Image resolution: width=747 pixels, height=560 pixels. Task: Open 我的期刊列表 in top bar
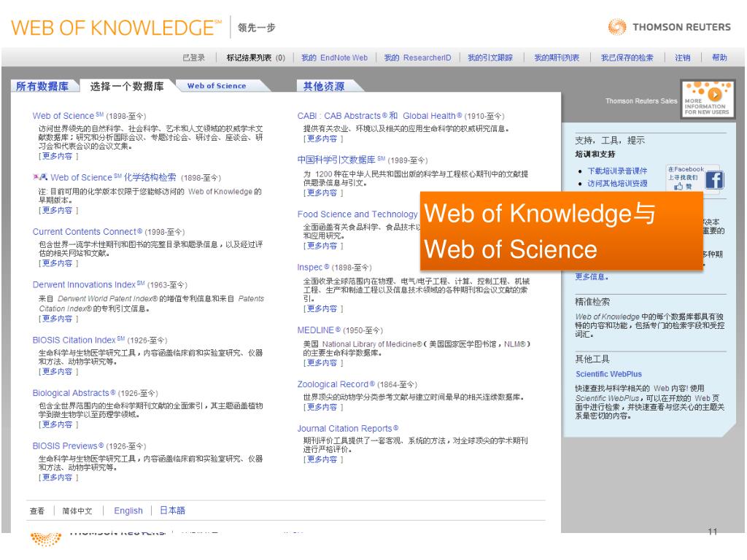tap(557, 58)
